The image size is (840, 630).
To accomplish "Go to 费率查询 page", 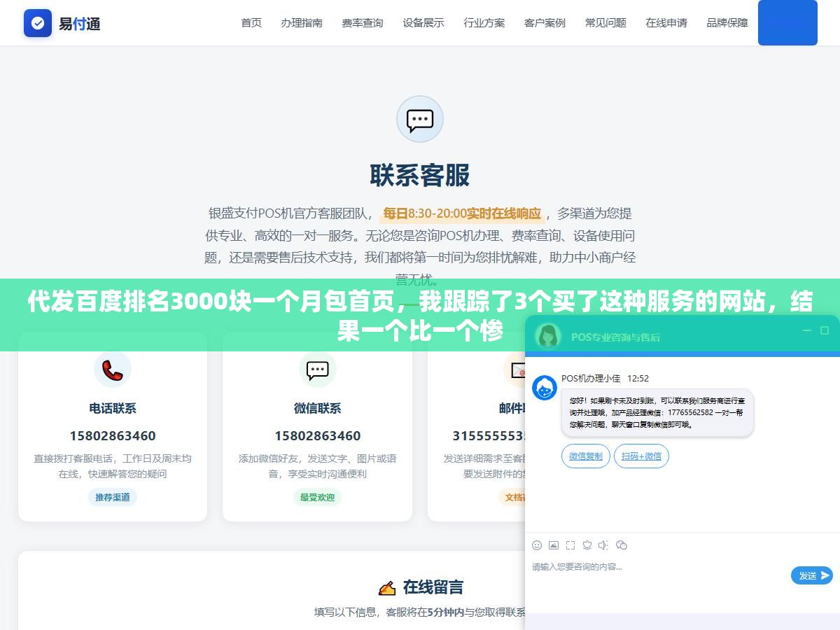I will pos(363,23).
